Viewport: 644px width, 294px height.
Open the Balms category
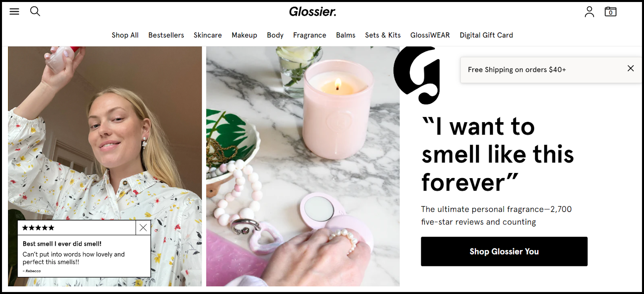pos(346,35)
